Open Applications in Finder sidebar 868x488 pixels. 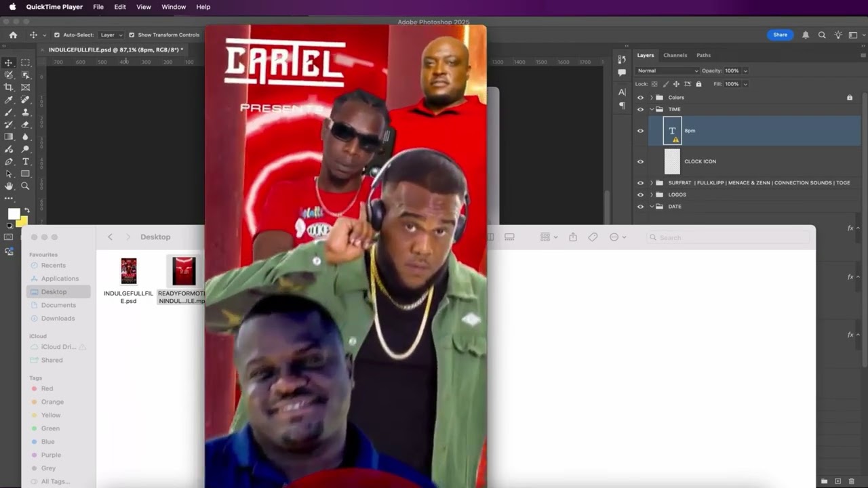pyautogui.click(x=60, y=279)
